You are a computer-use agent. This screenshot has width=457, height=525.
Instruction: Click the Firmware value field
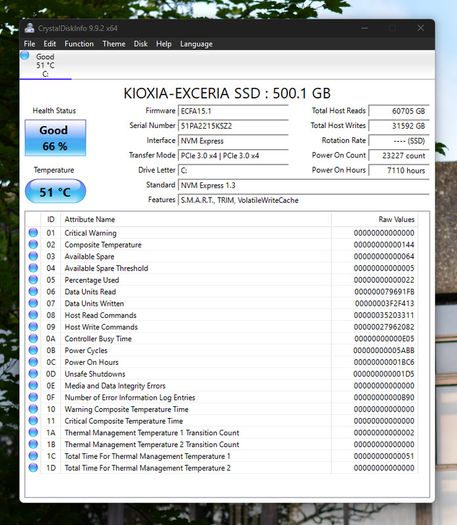tap(233, 111)
